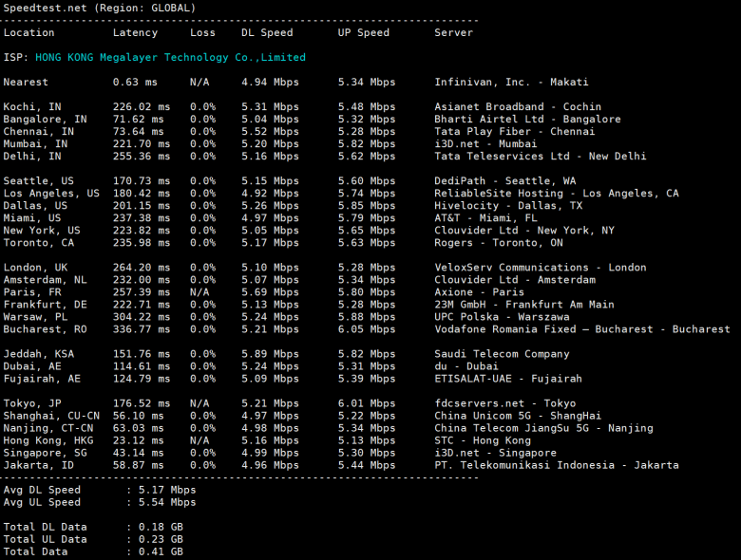Image resolution: width=741 pixels, height=560 pixels.
Task: Click 'Hong Kong, HKG' location
Action: coord(48,440)
